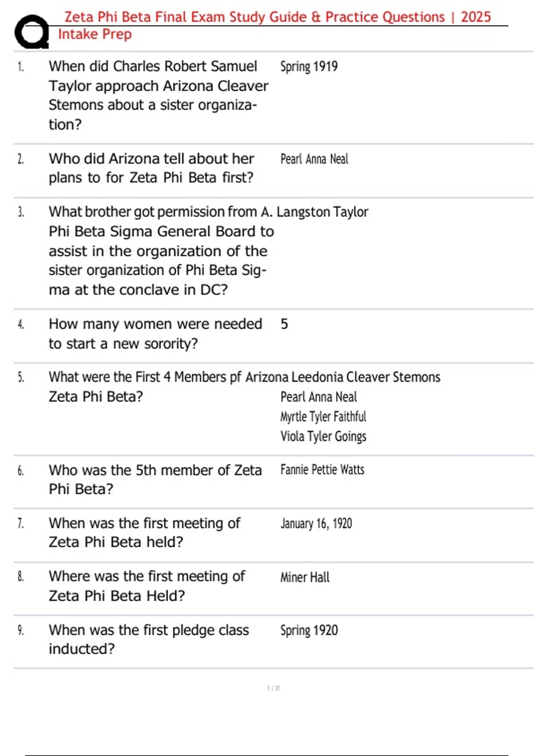Select the answer 'Spring 1919'
This screenshot has width=534, height=756.
point(309,67)
